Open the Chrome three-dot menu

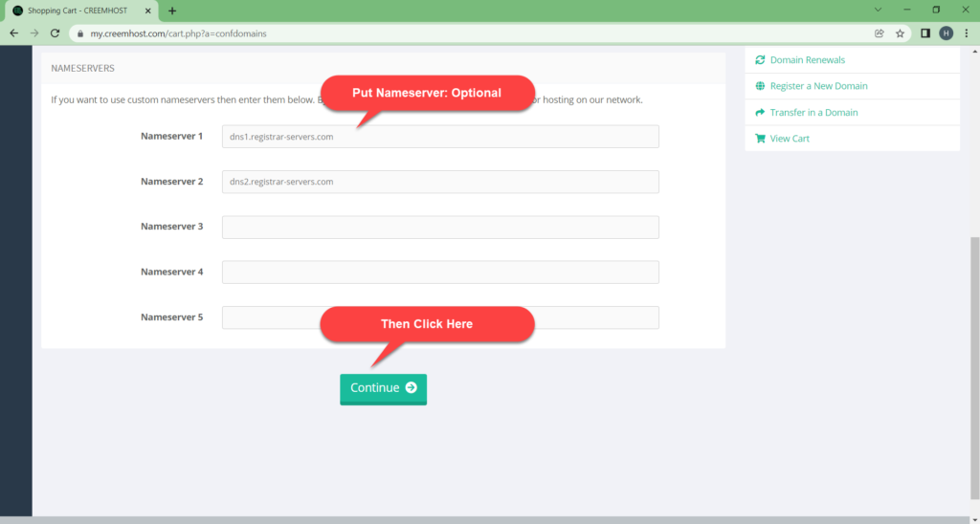click(x=967, y=33)
